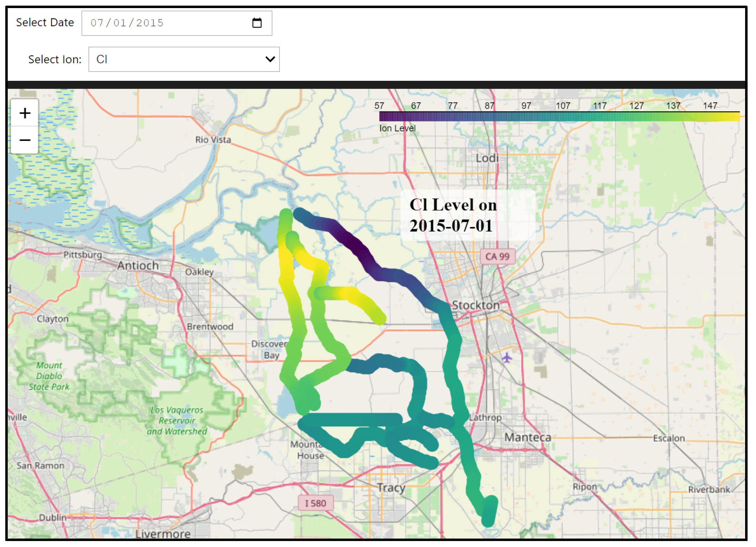Click the purple end of the ion colorbar

click(x=384, y=117)
